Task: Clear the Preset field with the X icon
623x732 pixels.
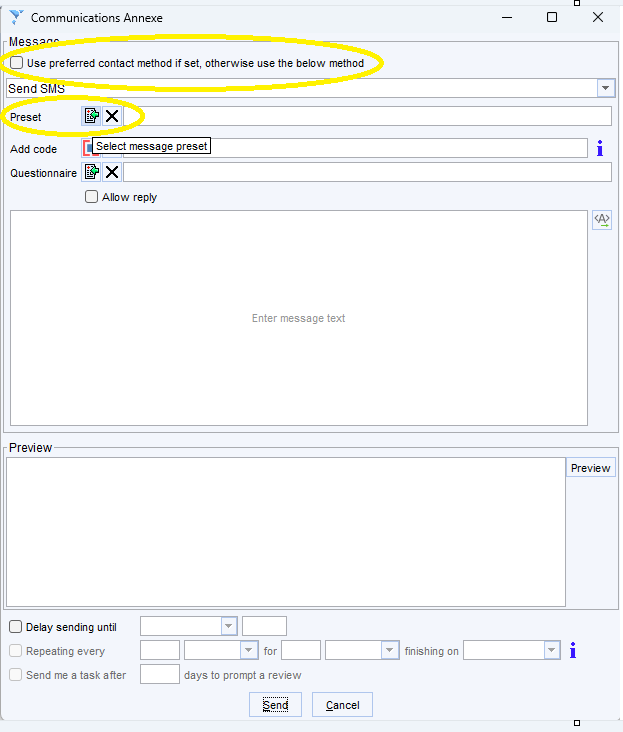Action: 112,116
